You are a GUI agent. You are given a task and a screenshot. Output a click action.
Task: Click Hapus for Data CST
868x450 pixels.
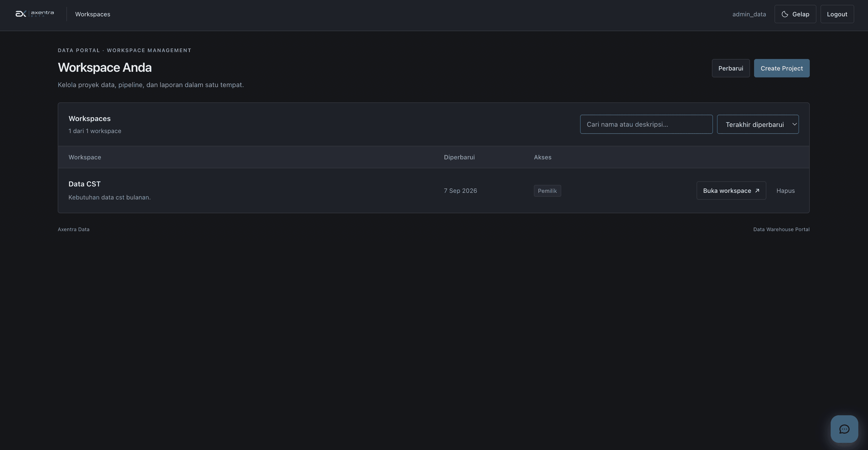click(x=785, y=191)
